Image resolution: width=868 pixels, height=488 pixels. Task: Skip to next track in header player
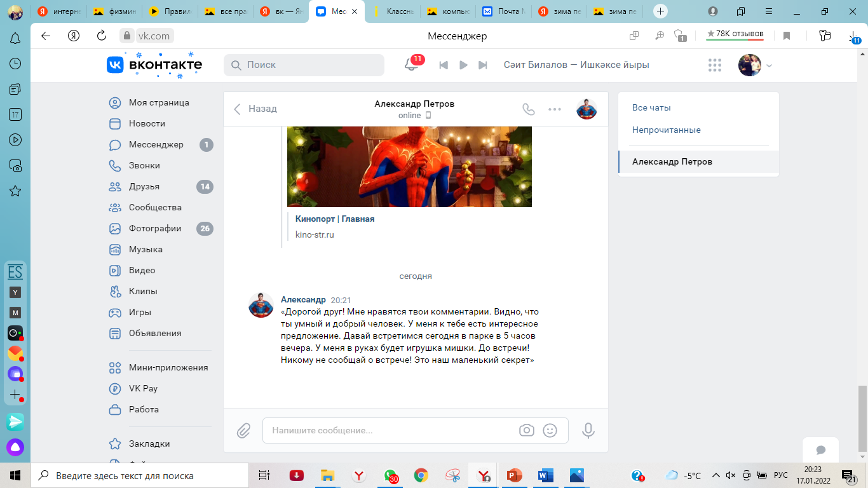coord(483,65)
